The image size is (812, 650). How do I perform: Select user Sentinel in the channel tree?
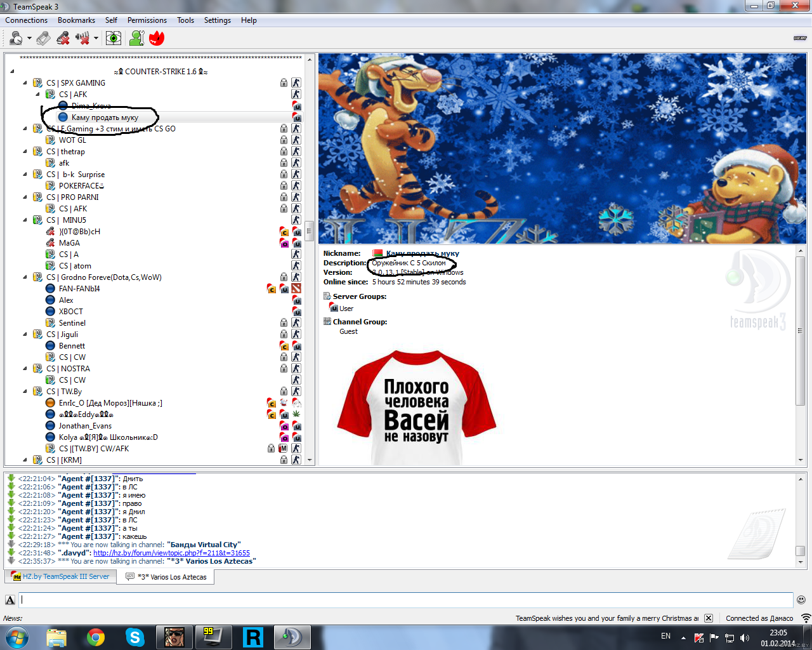[x=72, y=323]
